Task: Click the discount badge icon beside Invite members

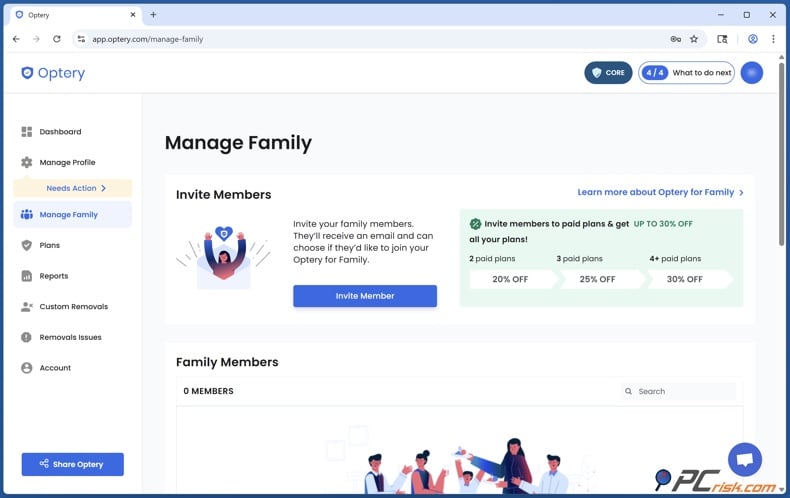Action: pyautogui.click(x=475, y=224)
